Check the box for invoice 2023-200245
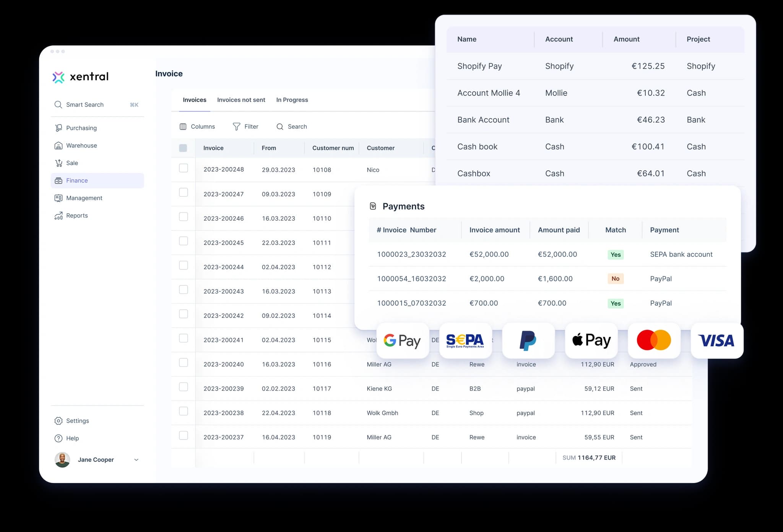 (x=184, y=241)
